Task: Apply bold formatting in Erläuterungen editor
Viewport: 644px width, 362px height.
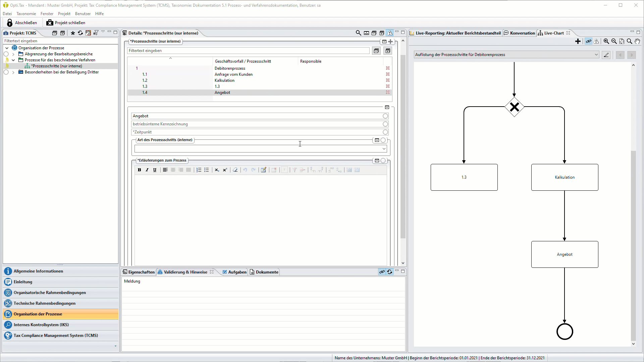Action: click(139, 170)
